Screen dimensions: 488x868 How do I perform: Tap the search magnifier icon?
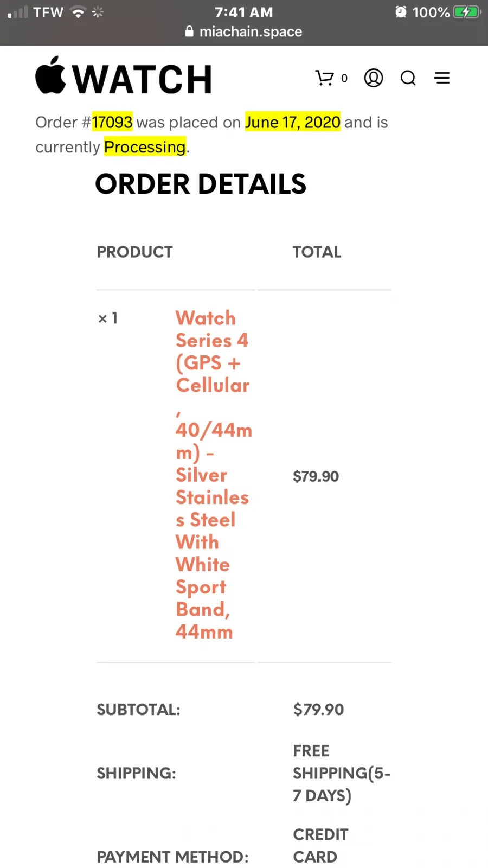(x=408, y=78)
